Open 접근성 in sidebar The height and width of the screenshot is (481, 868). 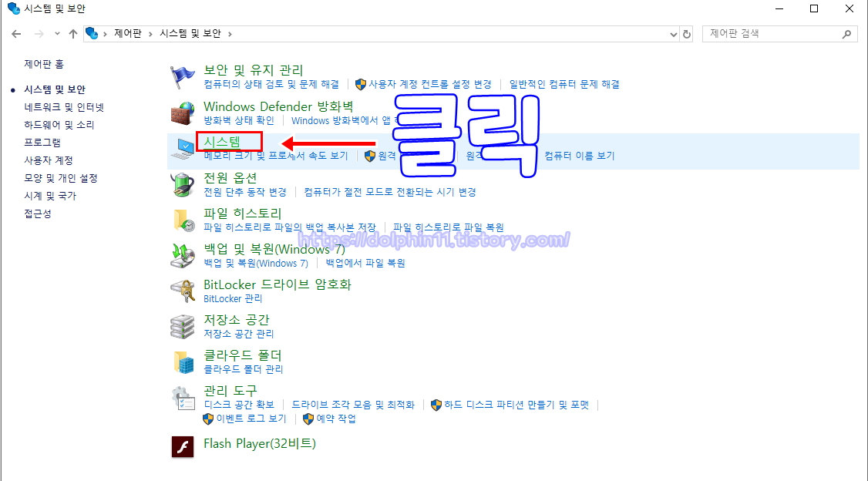tap(38, 214)
